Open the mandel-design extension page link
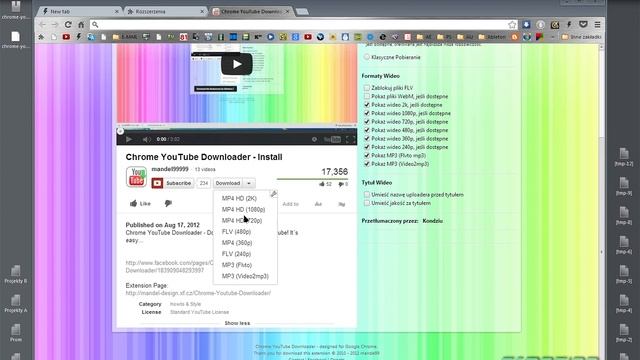Image resolution: width=640 pixels, height=360 pixels. [198, 293]
